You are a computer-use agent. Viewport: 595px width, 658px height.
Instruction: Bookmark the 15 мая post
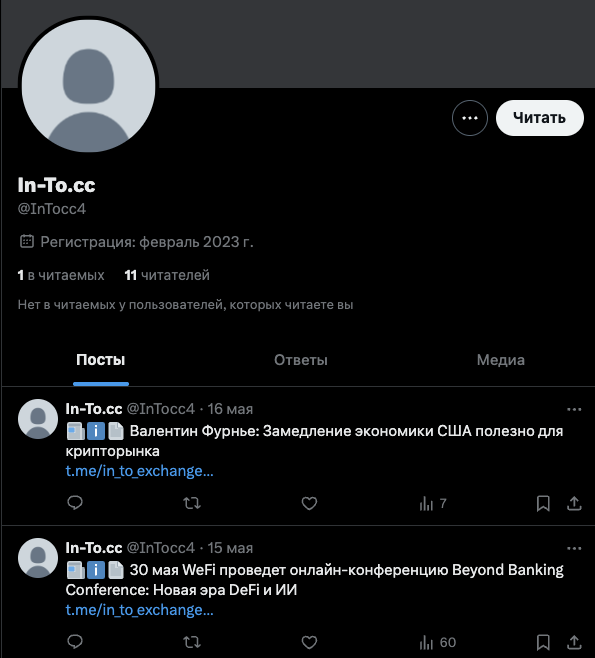tap(543, 642)
